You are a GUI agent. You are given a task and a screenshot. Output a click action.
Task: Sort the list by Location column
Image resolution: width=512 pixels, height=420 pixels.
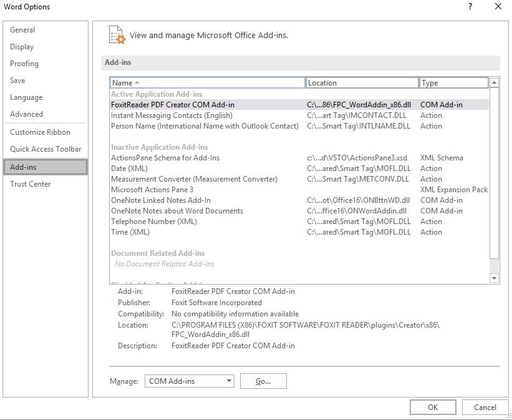362,82
